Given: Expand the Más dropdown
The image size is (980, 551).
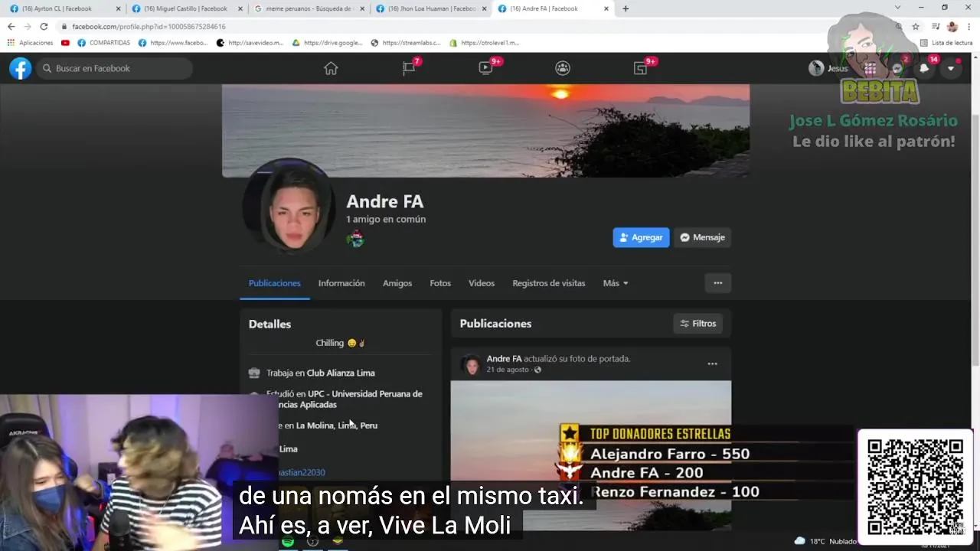Looking at the screenshot, I should pyautogui.click(x=616, y=283).
